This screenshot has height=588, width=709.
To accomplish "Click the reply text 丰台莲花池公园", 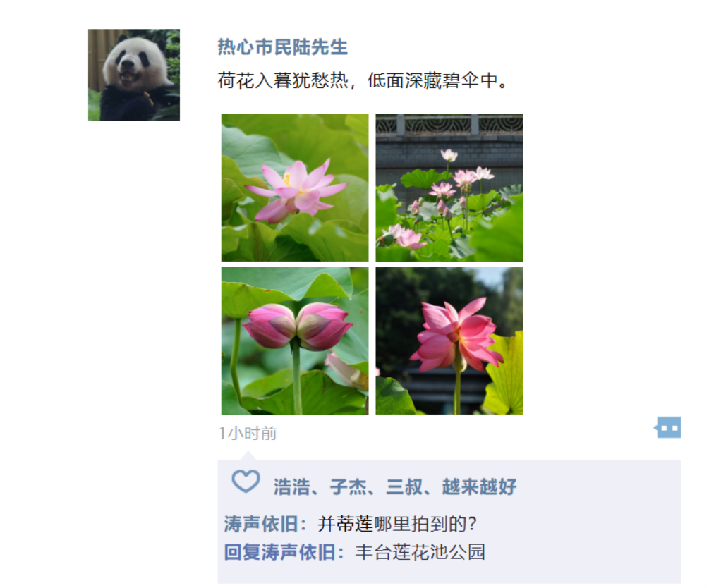I will (420, 552).
